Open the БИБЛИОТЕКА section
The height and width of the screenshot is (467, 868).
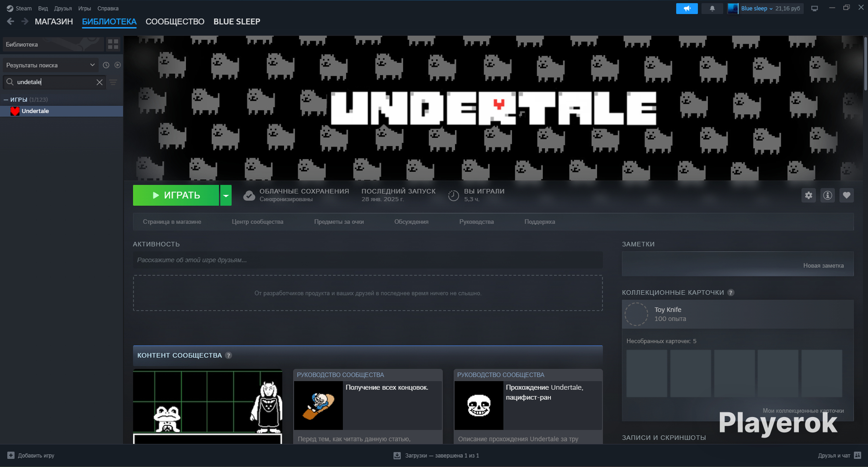[109, 21]
